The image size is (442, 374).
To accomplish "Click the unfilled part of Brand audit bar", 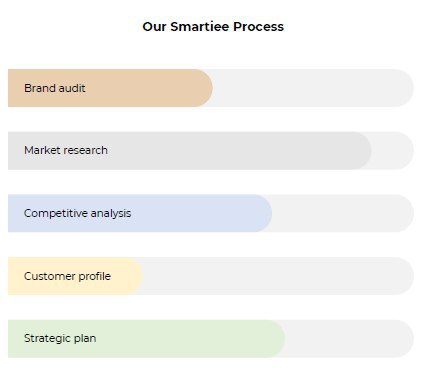I will 313,88.
